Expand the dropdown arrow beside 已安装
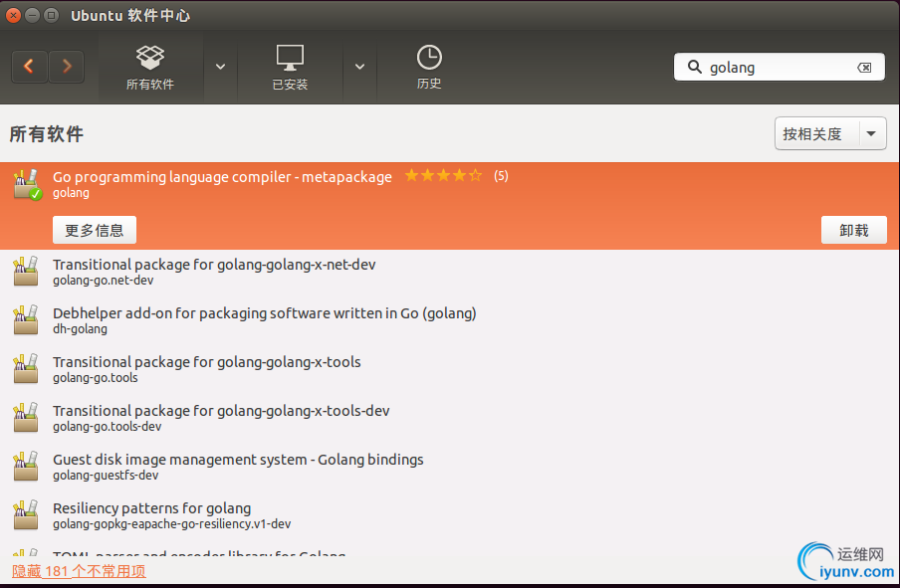 pos(359,67)
